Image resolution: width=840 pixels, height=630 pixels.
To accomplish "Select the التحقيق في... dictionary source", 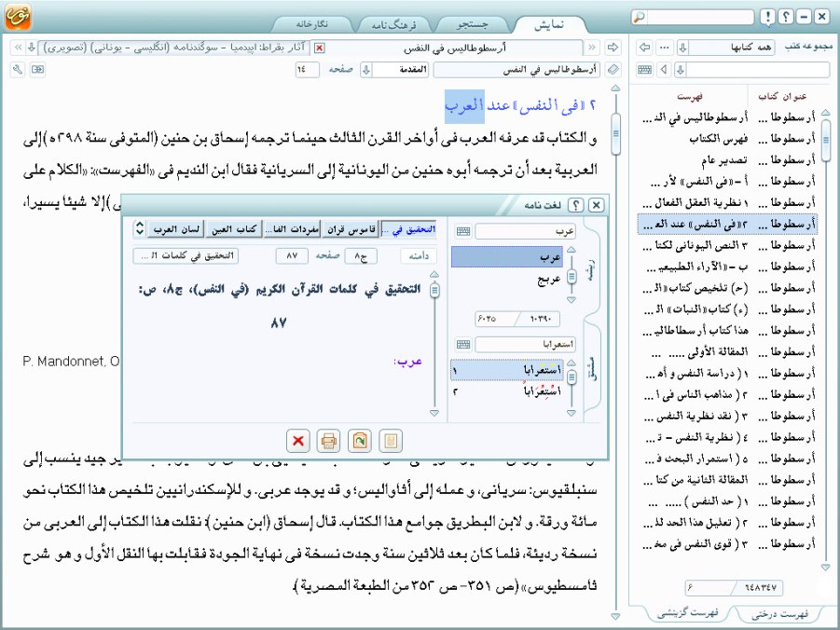I will point(409,229).
